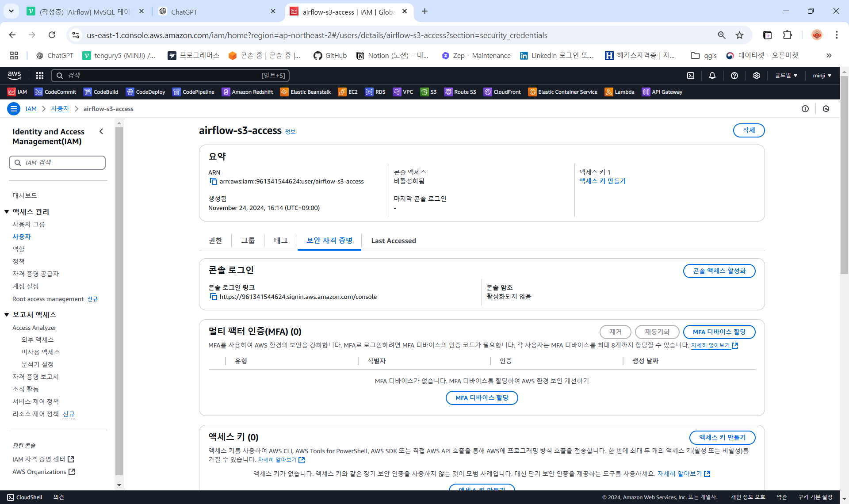Open the AWS help question mark icon
The height and width of the screenshot is (504, 849).
point(734,76)
